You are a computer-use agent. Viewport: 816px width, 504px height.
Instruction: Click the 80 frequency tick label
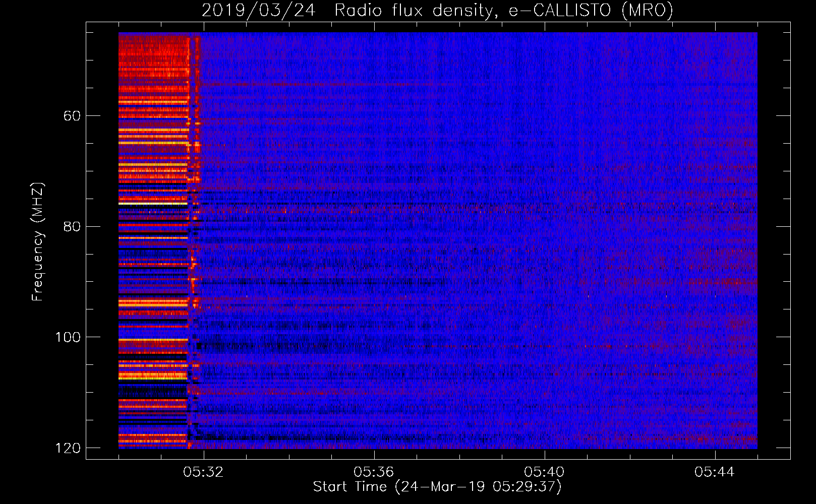pos(72,226)
